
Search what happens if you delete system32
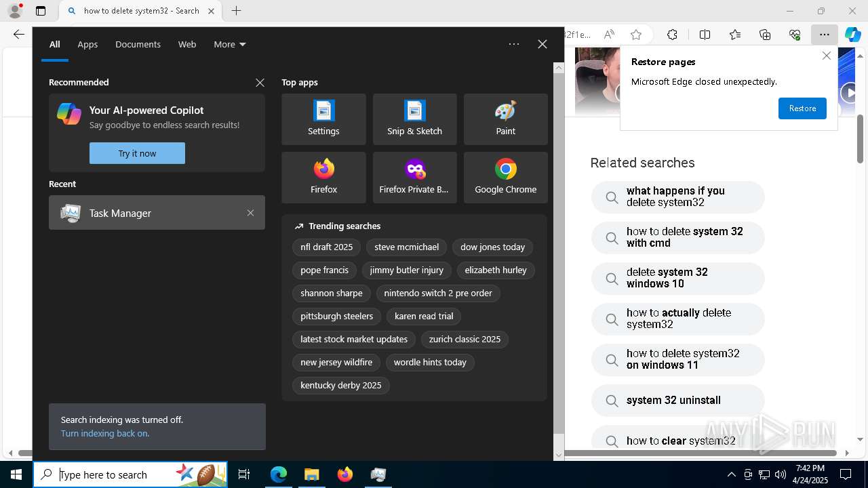click(x=677, y=197)
